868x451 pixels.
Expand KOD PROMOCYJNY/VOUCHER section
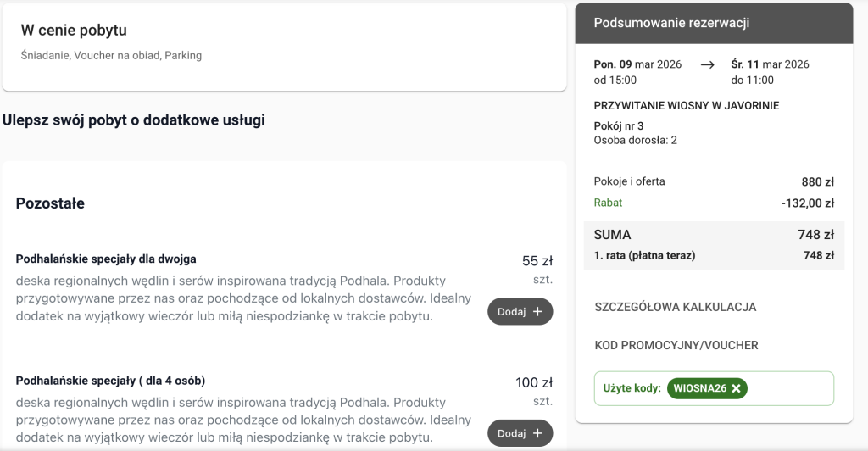(x=676, y=345)
